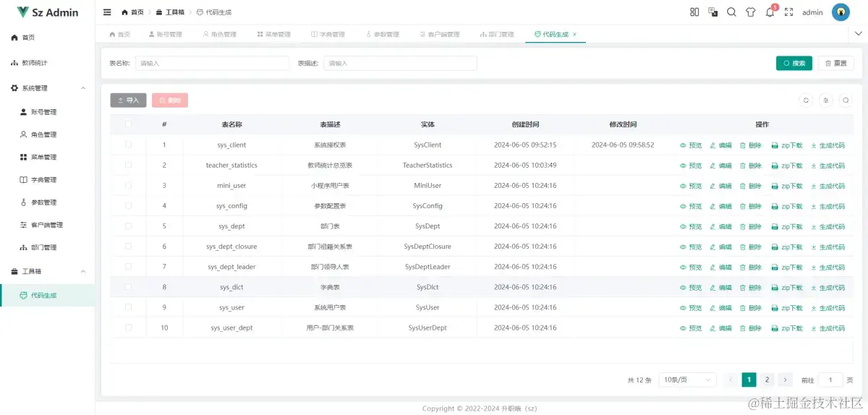Check the sys_dept row checkbox
This screenshot has height=415, width=868.
[128, 226]
